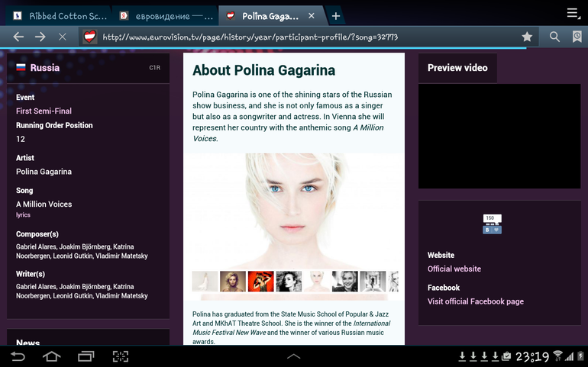Tap the battery charging icon
The height and width of the screenshot is (367, 588).
(580, 356)
